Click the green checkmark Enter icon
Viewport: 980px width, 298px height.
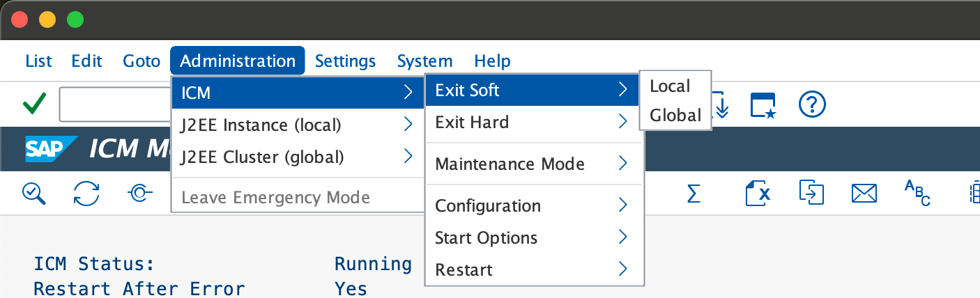coord(34,105)
